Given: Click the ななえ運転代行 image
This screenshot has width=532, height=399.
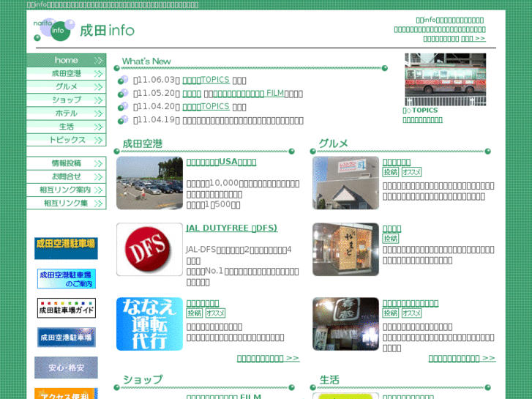Looking at the screenshot, I should click(x=149, y=324).
